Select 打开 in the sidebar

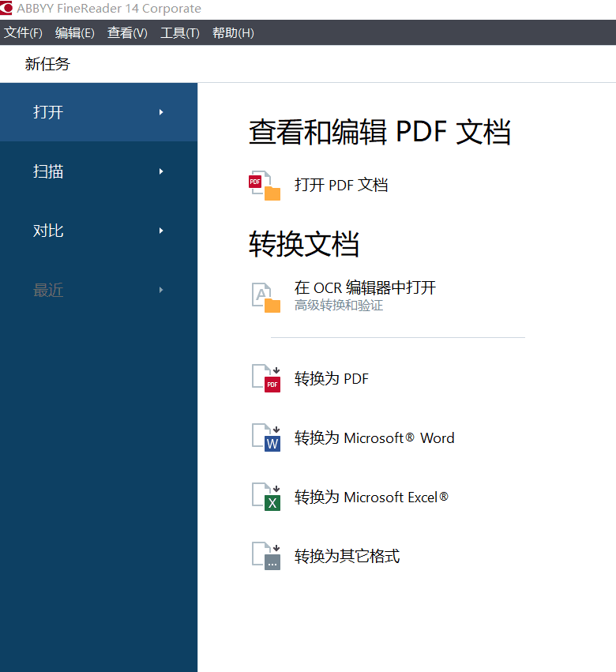pos(99,112)
